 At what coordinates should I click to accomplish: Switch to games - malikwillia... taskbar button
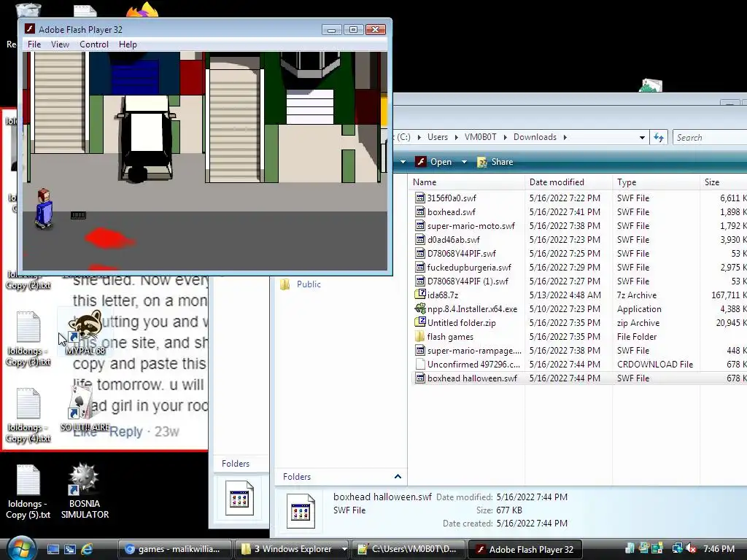(174, 549)
